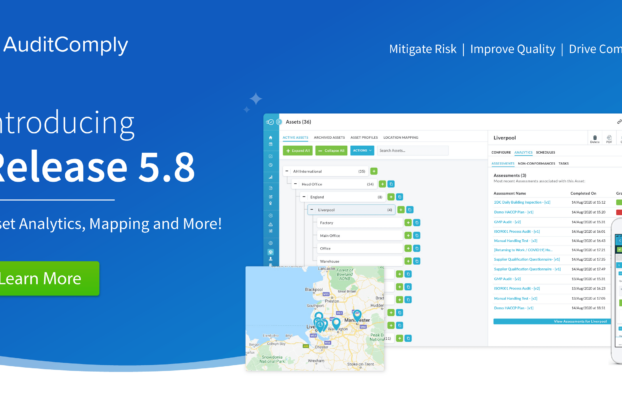
Task: Click the green plus beside England
Action: coord(391,197)
